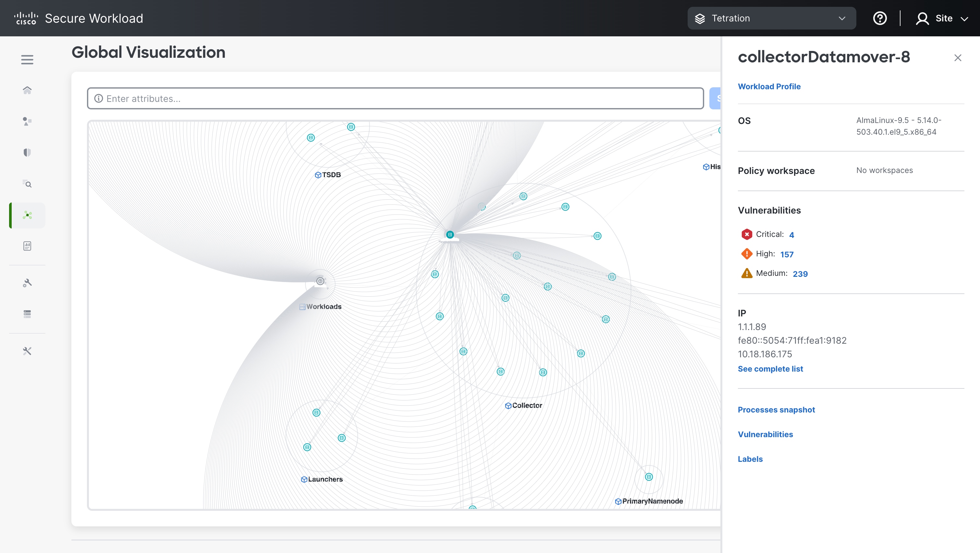Screen dimensions: 980x553
Task: Select the Collector cluster label in graph
Action: tap(527, 405)
